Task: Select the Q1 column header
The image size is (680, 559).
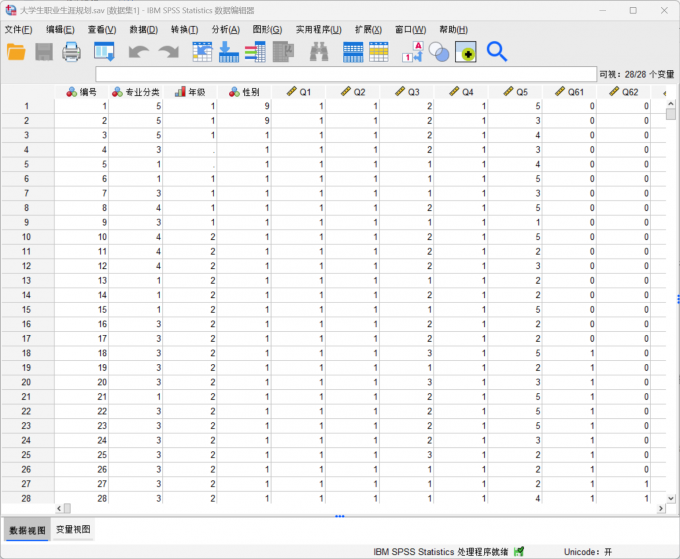Action: pos(298,92)
